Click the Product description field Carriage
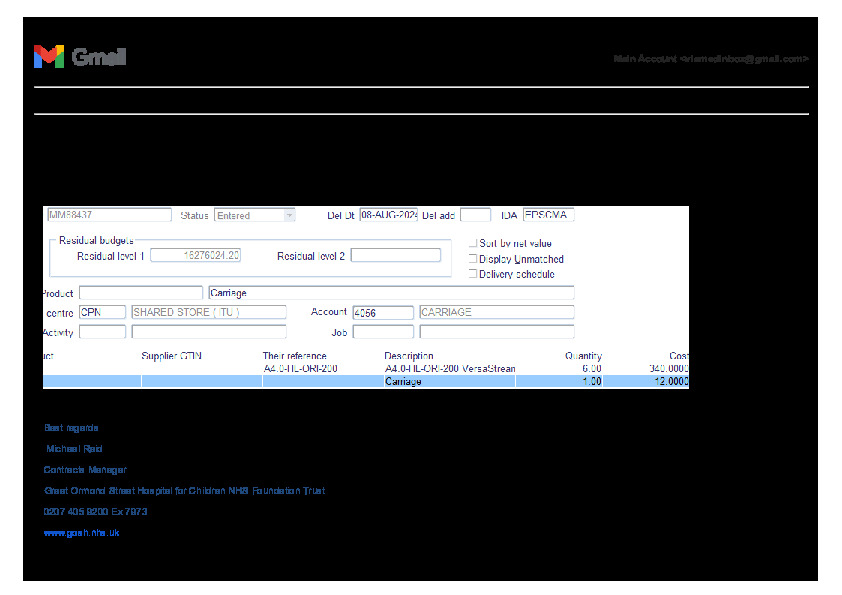This screenshot has width=842, height=595. 390,293
